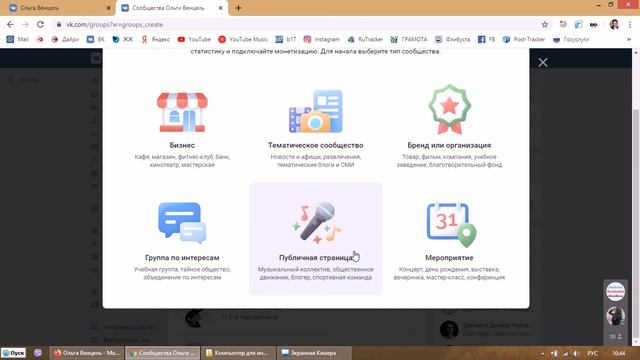Expand hidden bookmarks chevron

(x=629, y=39)
